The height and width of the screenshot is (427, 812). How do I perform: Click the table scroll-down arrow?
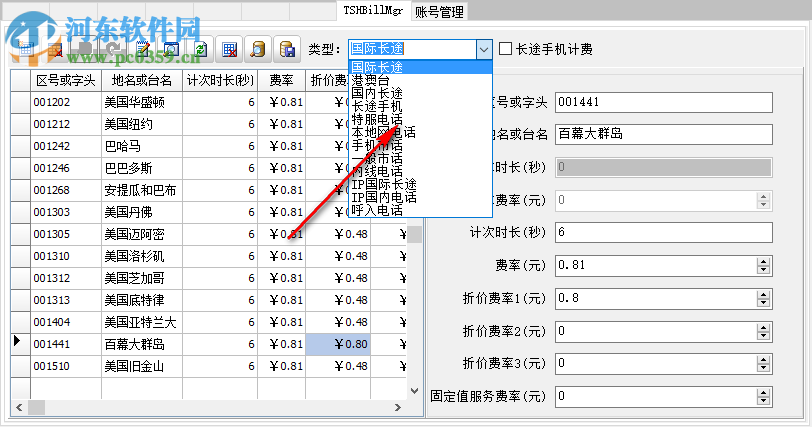click(414, 391)
